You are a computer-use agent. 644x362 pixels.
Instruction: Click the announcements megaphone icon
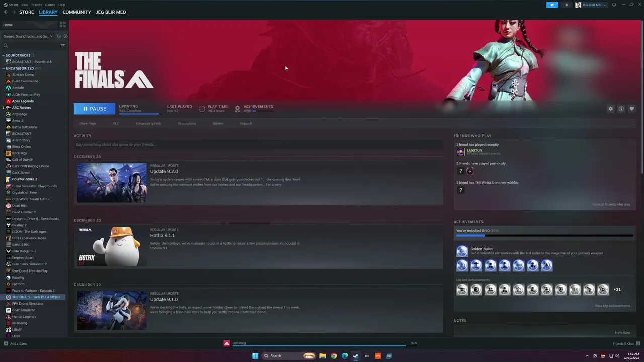click(552, 5)
